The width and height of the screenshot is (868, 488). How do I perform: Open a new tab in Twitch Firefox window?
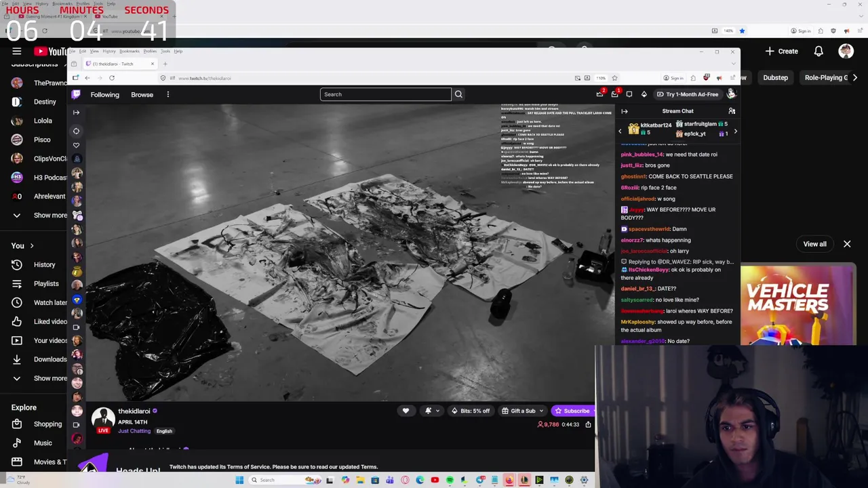point(165,64)
